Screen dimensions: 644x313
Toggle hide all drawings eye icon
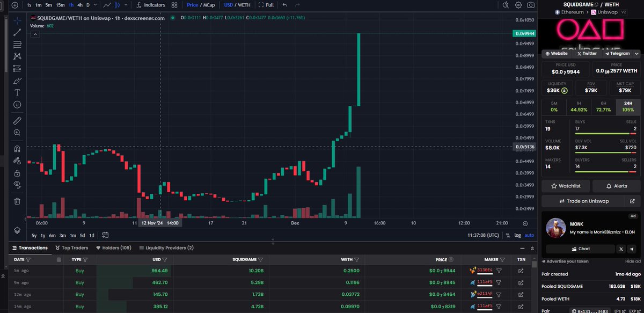point(17,185)
